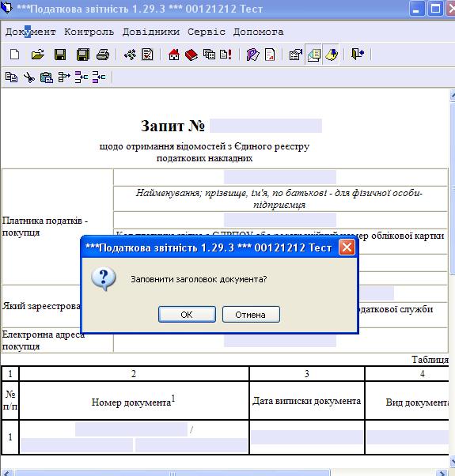Close the Заповнити заголовок dialog
This screenshot has width=455, height=476.
coord(347,247)
